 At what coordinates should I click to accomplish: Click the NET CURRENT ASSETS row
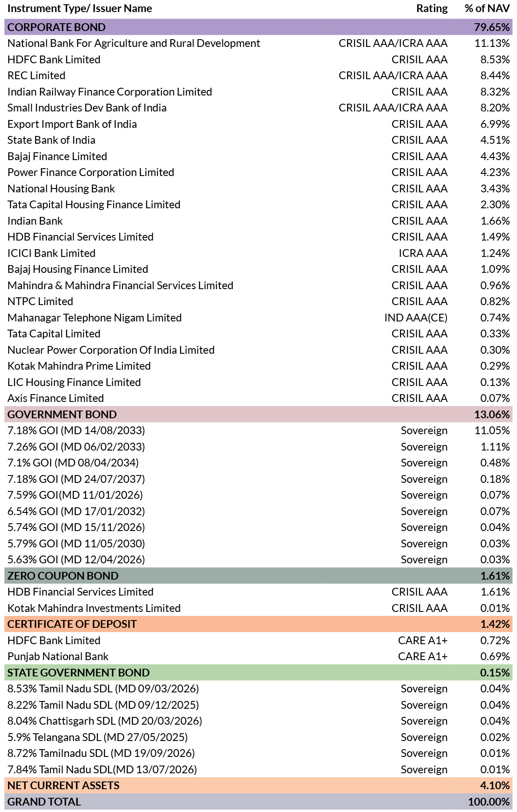(x=258, y=785)
